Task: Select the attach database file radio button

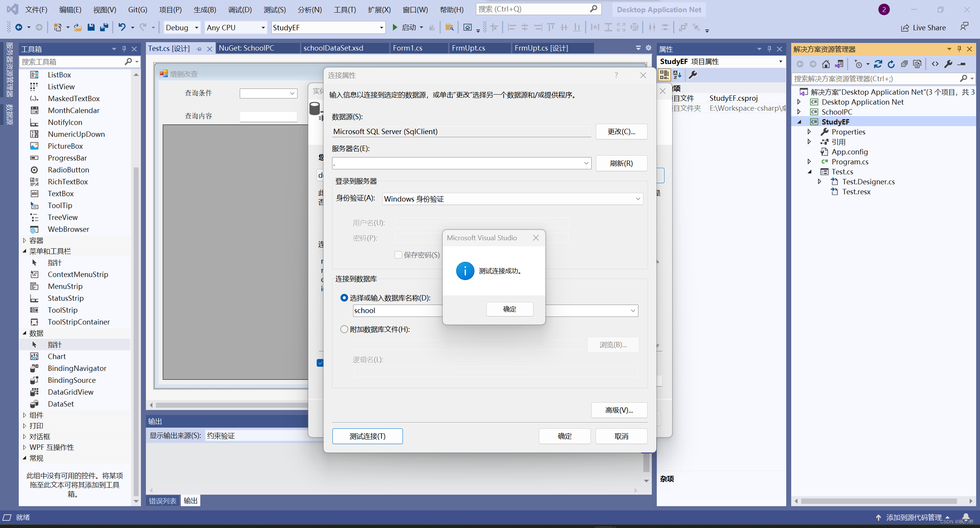Action: (344, 329)
